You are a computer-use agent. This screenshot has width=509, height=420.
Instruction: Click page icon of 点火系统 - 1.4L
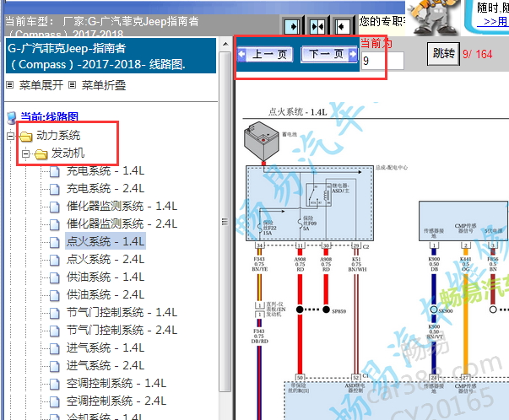click(x=55, y=242)
